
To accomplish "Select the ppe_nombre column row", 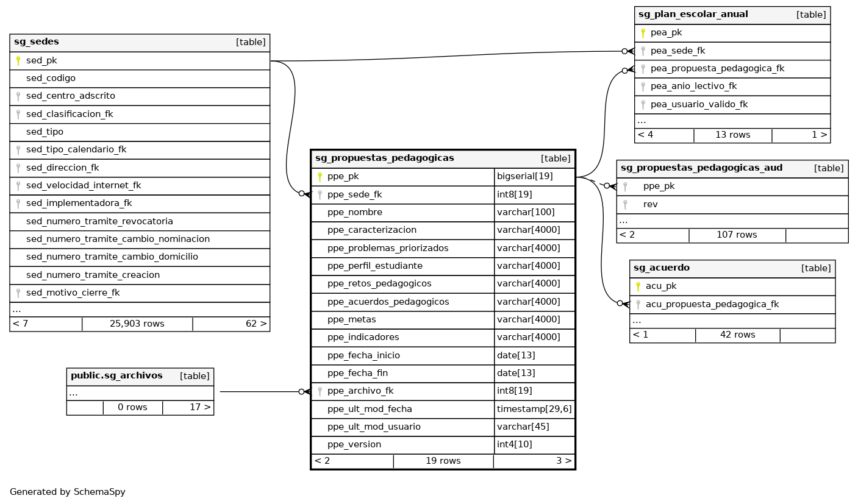I will click(355, 213).
